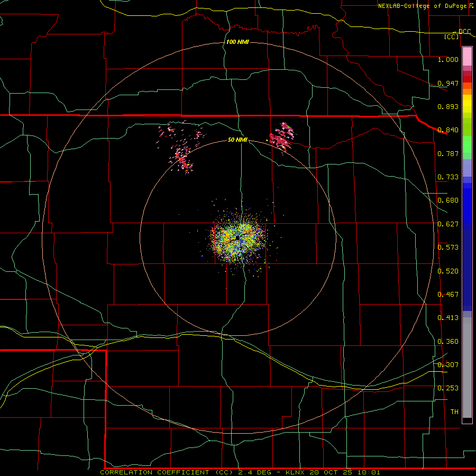Click the 0.680 scale value

[448, 200]
